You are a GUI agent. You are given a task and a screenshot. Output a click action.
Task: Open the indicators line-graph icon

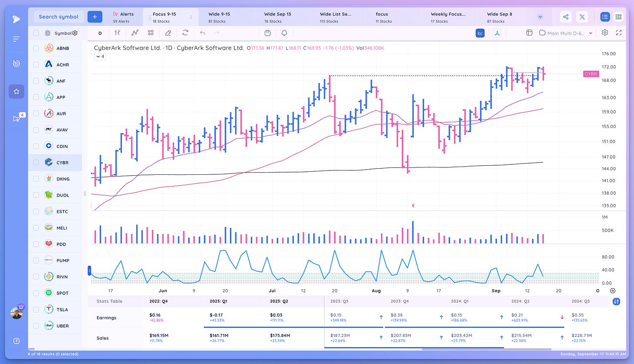click(x=135, y=33)
